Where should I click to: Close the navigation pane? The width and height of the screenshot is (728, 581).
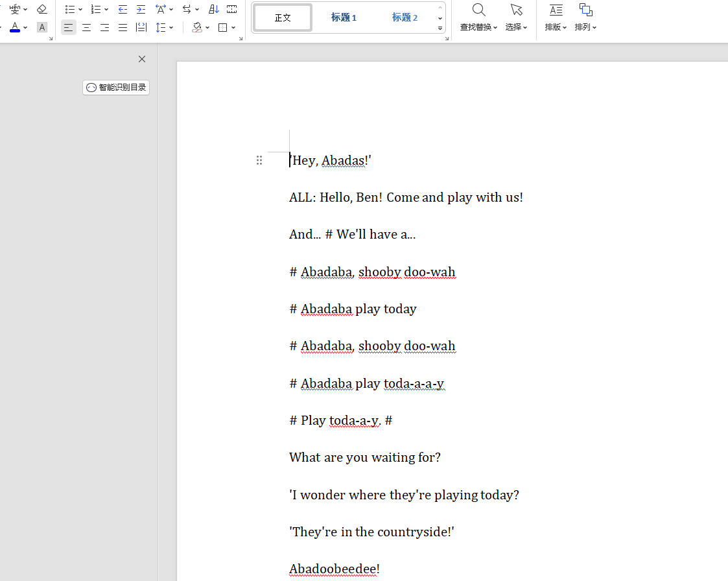coord(142,59)
